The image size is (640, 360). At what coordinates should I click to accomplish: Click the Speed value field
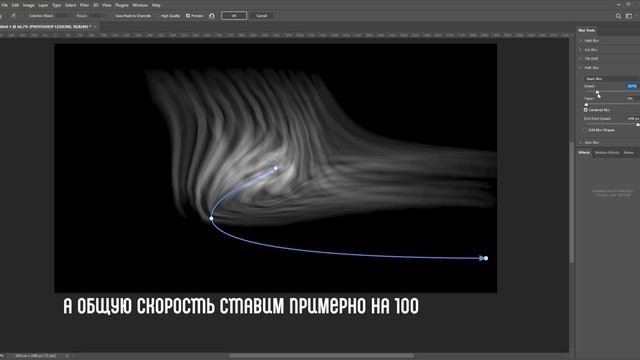tap(632, 86)
